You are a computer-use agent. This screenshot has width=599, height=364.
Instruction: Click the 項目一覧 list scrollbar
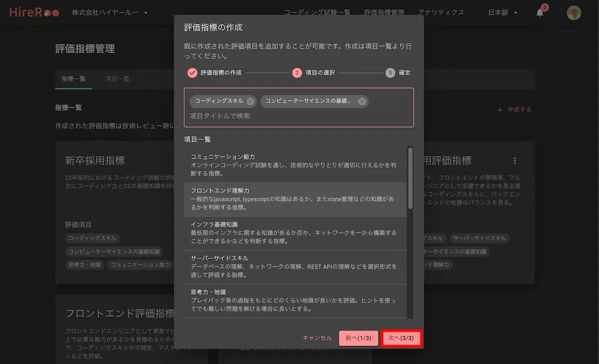410,178
